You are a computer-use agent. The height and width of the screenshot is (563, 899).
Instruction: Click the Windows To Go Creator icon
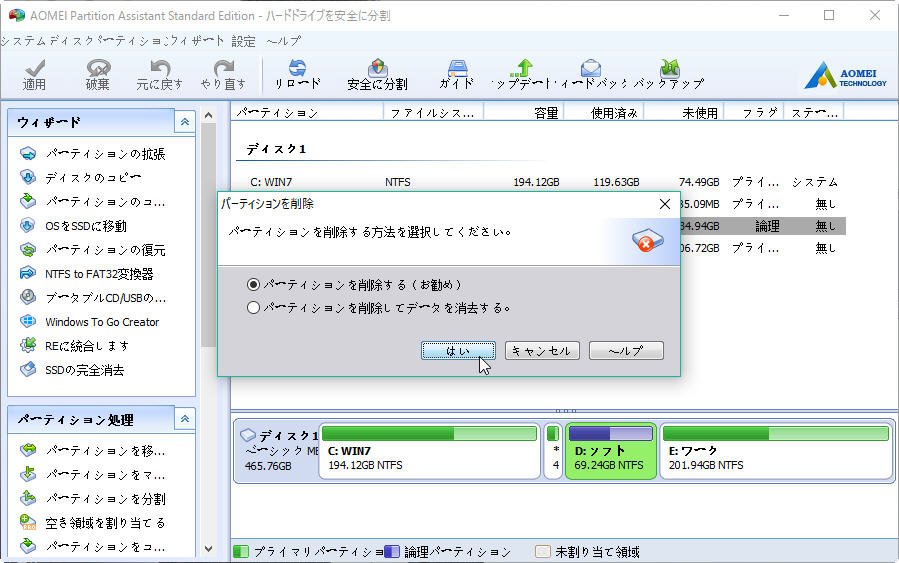tap(28, 321)
